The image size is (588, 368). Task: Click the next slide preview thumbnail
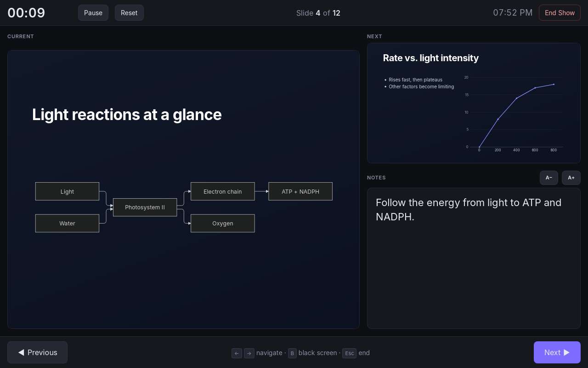[474, 103]
